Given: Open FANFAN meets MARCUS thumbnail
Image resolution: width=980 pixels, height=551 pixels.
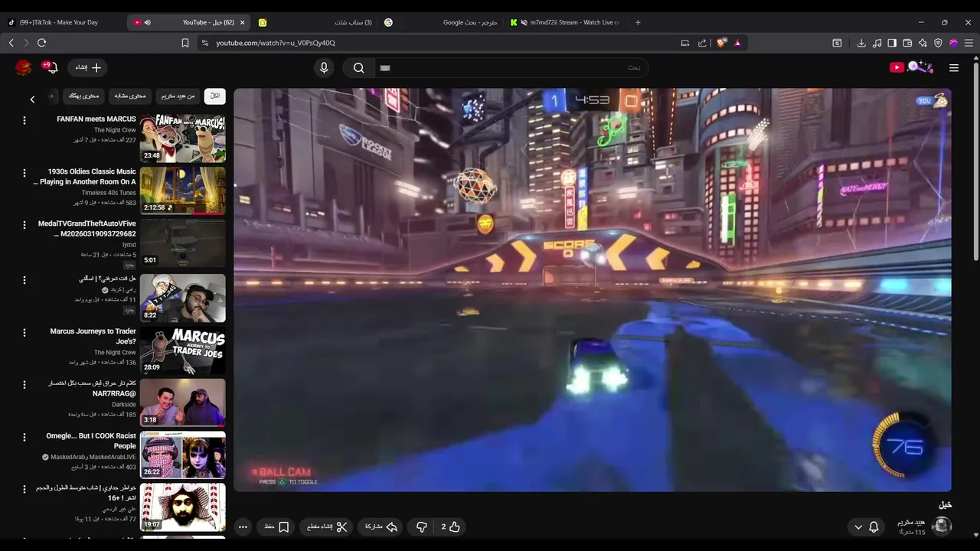Looking at the screenshot, I should tap(183, 138).
